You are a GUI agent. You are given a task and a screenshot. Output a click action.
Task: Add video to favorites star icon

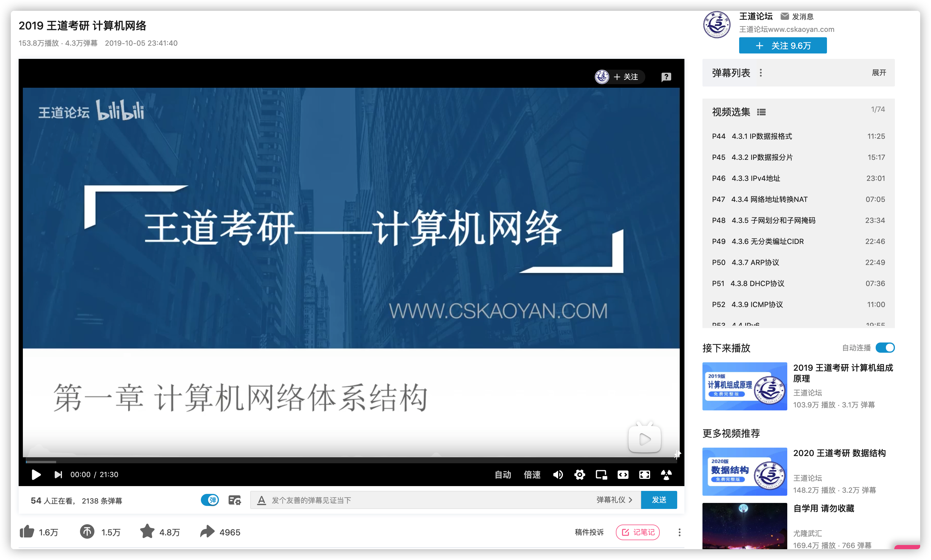click(x=147, y=532)
